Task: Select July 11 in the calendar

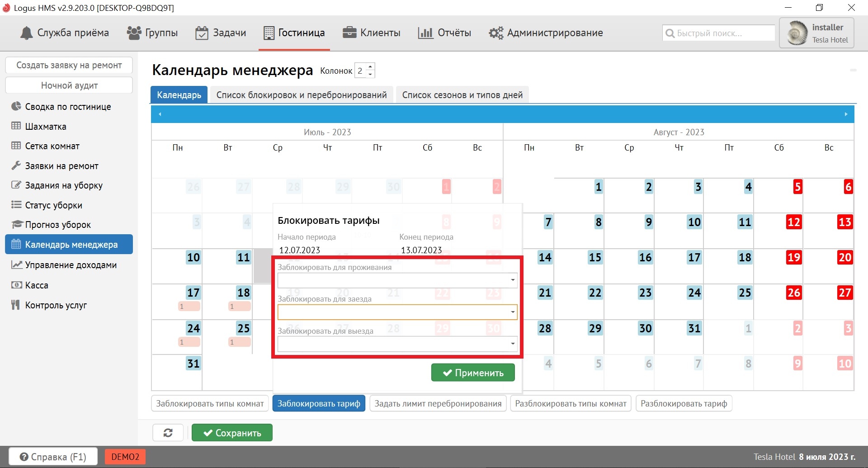Action: 243,257
